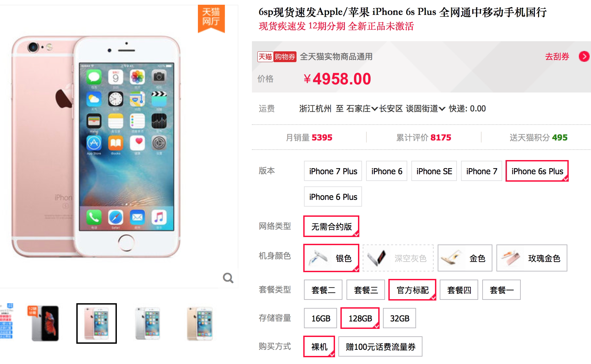Choose the 套餐二 package type
591x364 pixels.
click(323, 290)
